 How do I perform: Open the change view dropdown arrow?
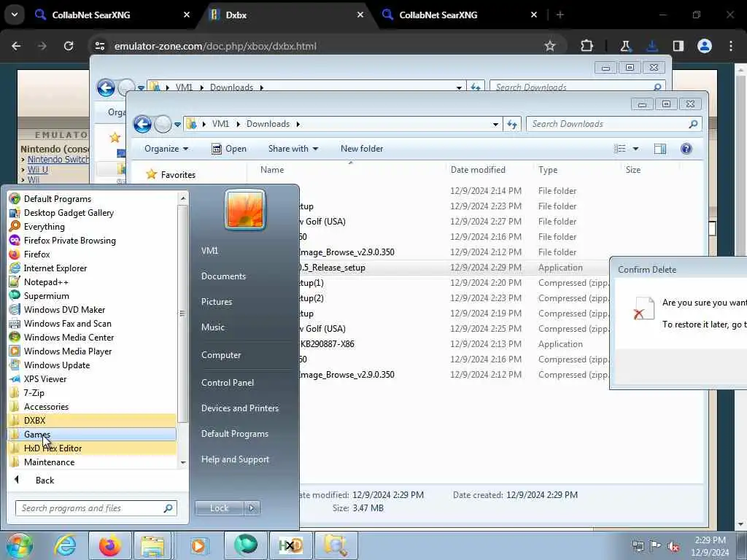point(635,149)
